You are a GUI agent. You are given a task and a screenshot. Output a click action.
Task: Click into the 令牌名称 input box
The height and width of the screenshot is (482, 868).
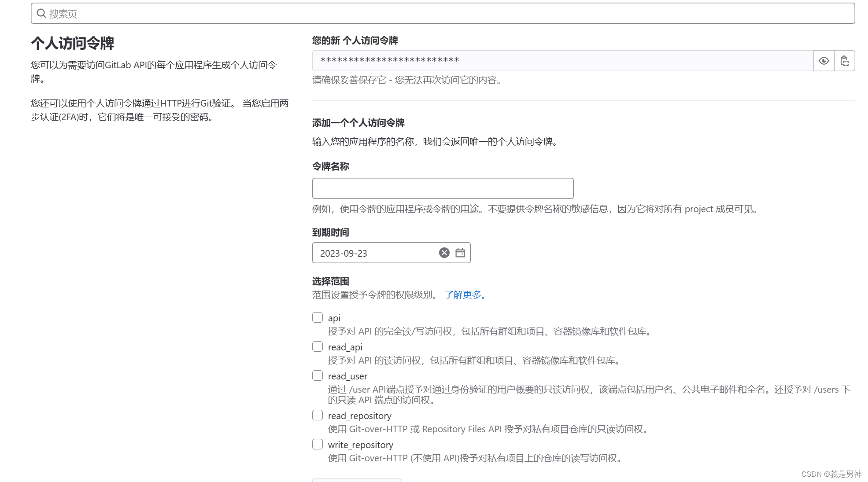point(443,188)
